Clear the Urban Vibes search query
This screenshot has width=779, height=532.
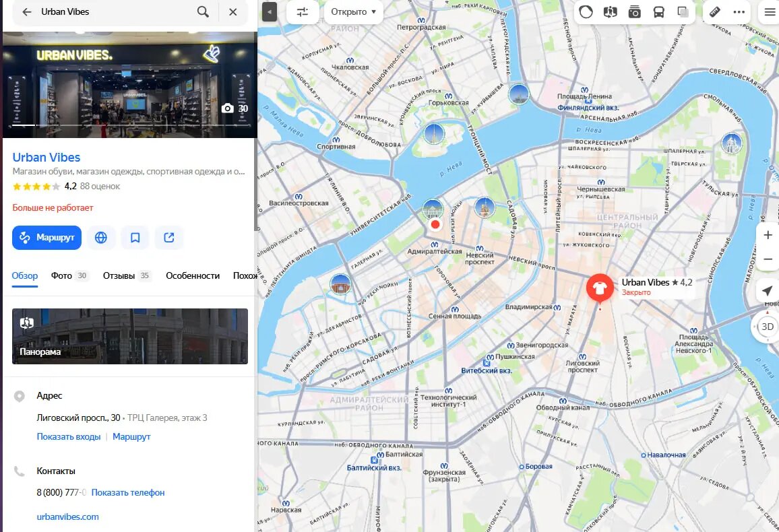[x=232, y=12]
